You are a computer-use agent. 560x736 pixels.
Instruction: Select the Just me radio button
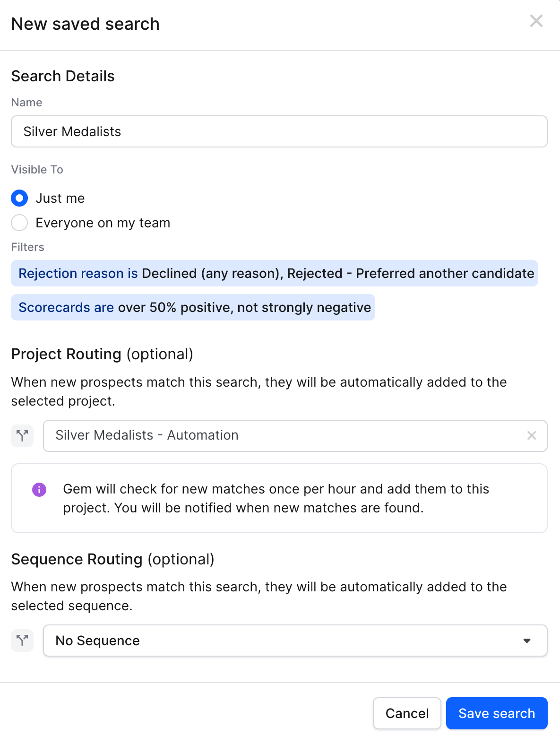click(x=19, y=198)
